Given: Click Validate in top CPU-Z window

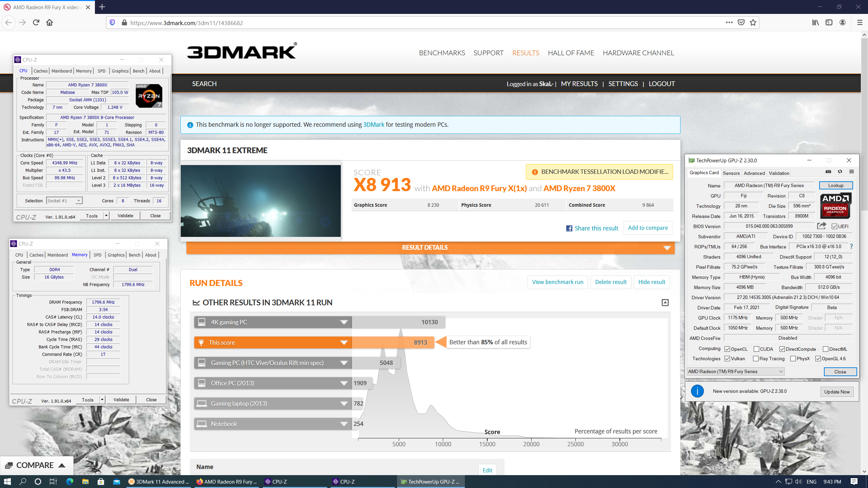Looking at the screenshot, I should [125, 216].
